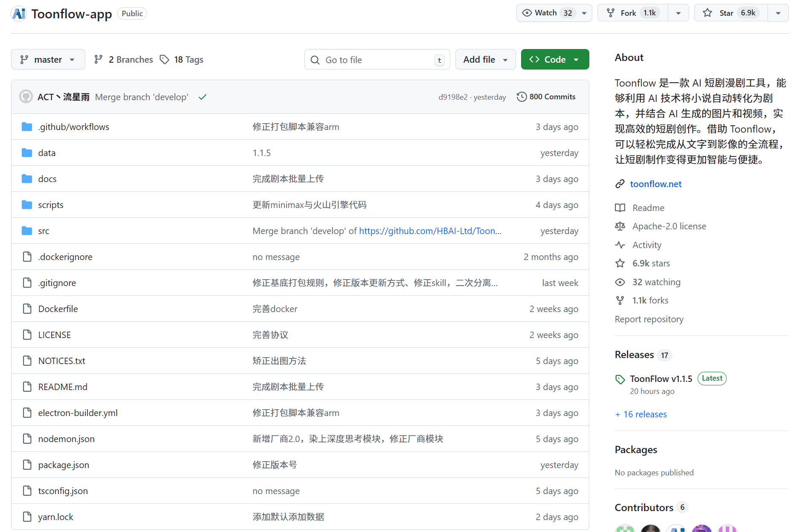Toggle Star on the repository
This screenshot has width=797, height=532.
coord(731,13)
